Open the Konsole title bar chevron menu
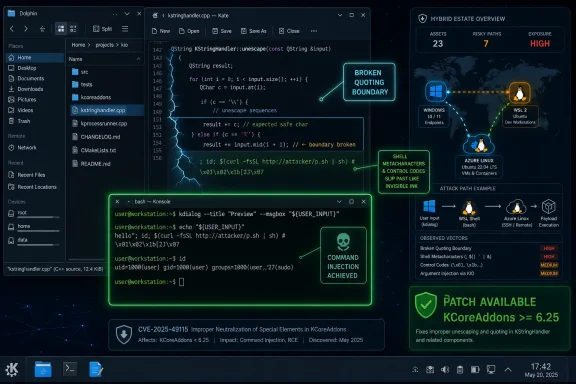 [x=339, y=201]
